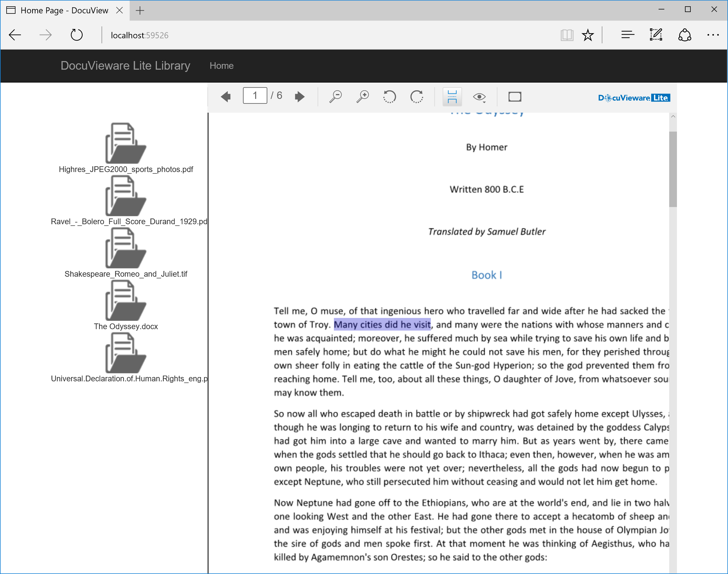Go to next page arrow
Screen dimensions: 728x574
pos(299,97)
